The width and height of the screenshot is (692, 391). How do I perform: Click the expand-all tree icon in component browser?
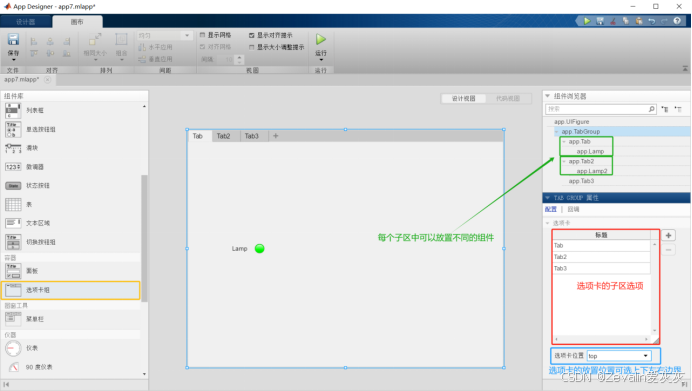[x=665, y=109]
